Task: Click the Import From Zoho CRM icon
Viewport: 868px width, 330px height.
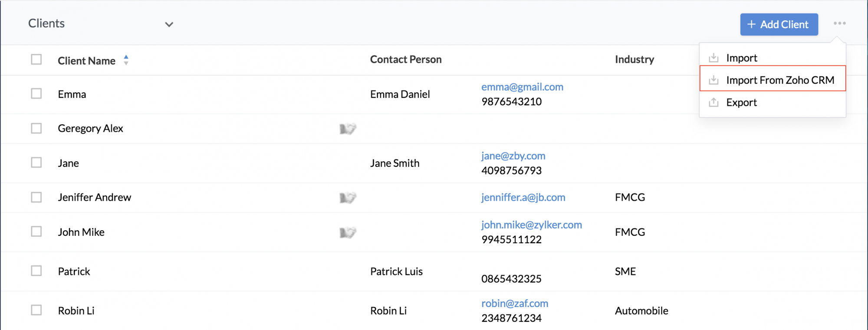Action: tap(713, 80)
